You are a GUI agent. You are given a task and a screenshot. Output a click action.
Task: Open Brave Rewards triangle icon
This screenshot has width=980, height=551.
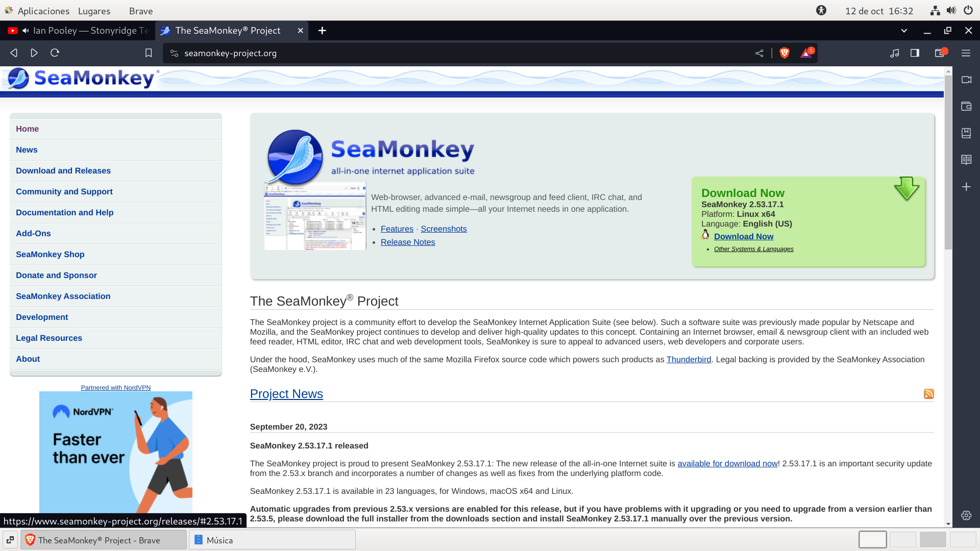(x=806, y=53)
